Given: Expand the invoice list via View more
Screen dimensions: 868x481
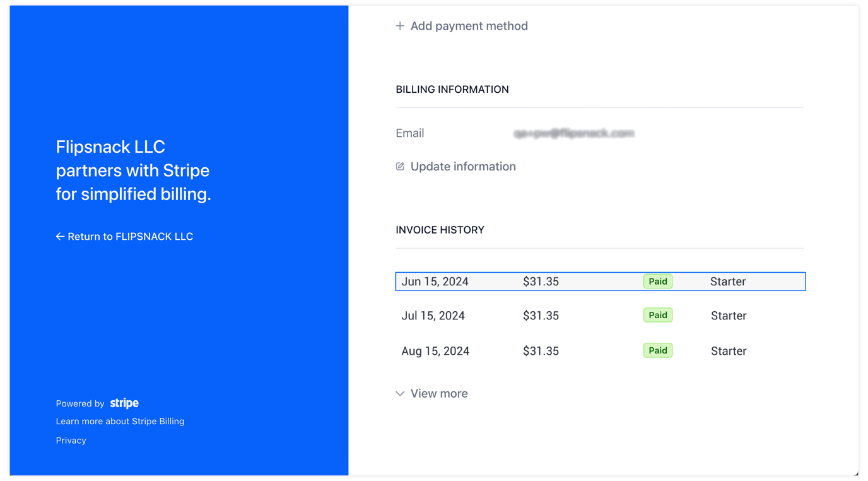Looking at the screenshot, I should point(438,393).
